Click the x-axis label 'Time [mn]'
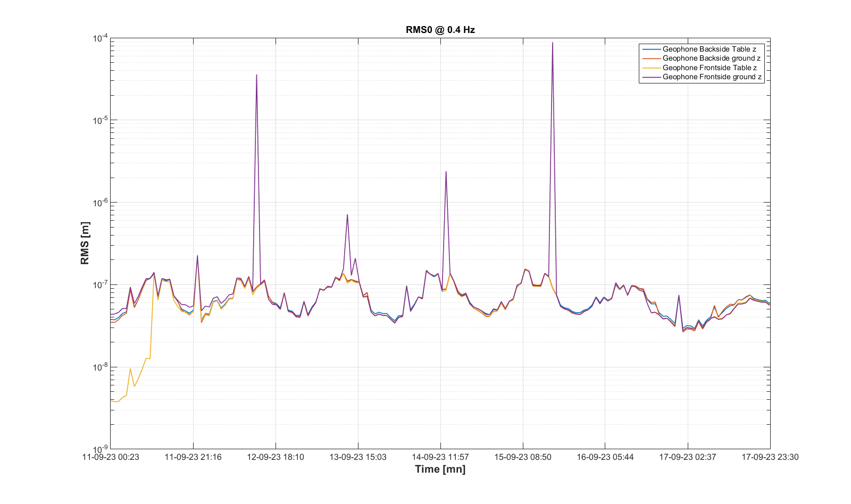 (440, 469)
